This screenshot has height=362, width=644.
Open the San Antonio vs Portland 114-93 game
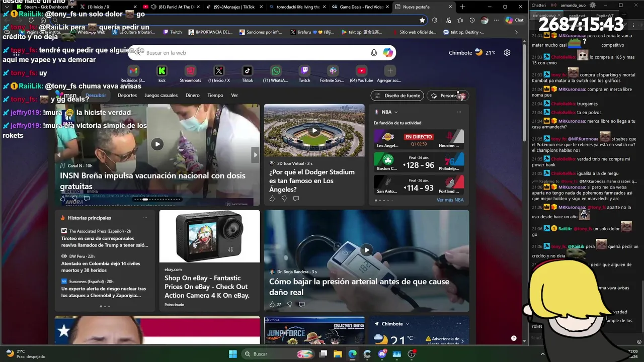[x=419, y=185]
